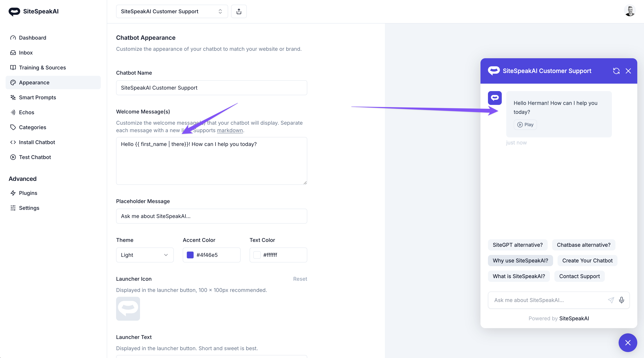
Task: Refresh the chat conversation in widget
Action: click(616, 71)
